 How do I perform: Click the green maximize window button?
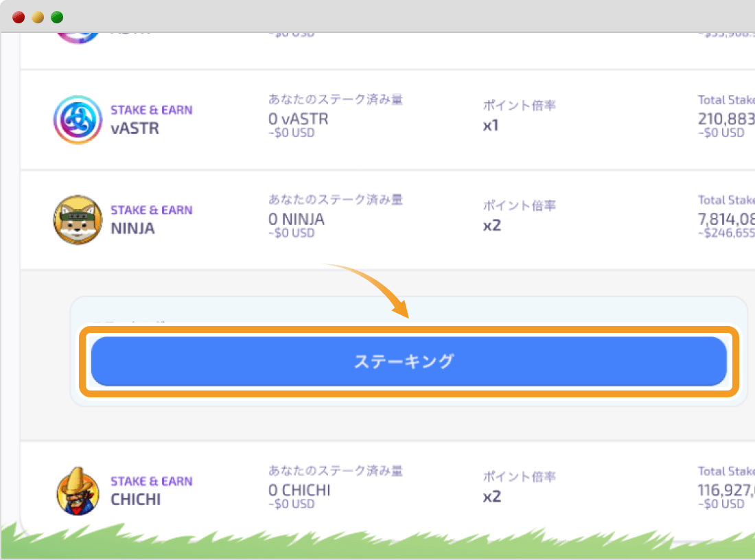pos(57,17)
